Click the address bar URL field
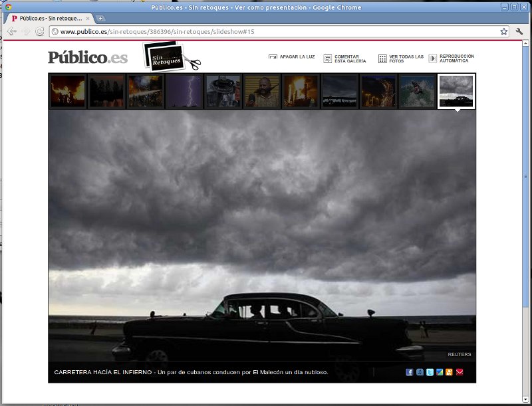The image size is (532, 406). pyautogui.click(x=278, y=31)
